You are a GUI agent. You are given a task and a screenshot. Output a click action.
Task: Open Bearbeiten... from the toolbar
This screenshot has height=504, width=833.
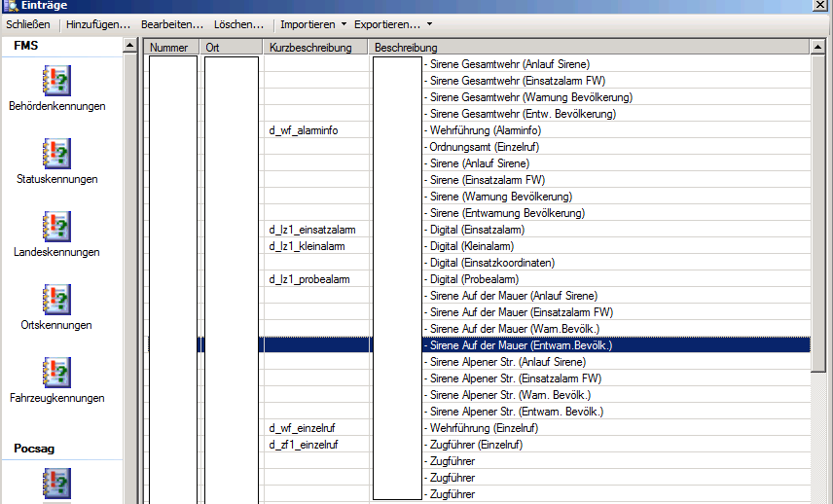point(172,24)
